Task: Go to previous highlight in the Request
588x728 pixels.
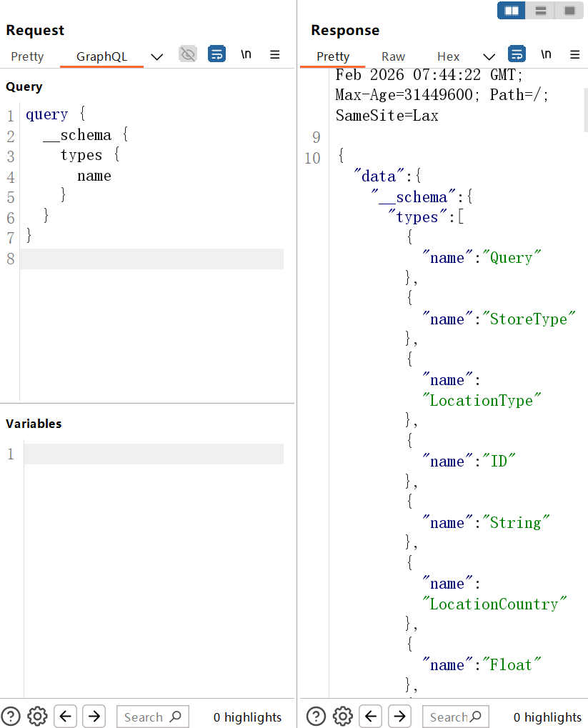Action: tap(65, 716)
